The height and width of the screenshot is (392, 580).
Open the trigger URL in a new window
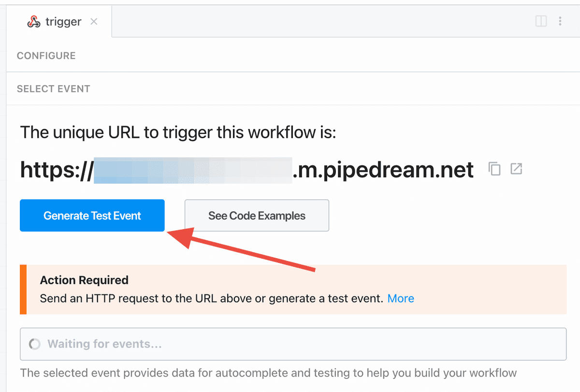click(517, 169)
